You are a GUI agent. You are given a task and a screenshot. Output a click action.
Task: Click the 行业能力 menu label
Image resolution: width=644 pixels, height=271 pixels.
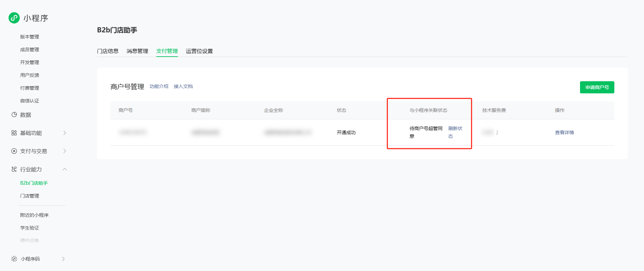[x=31, y=169]
